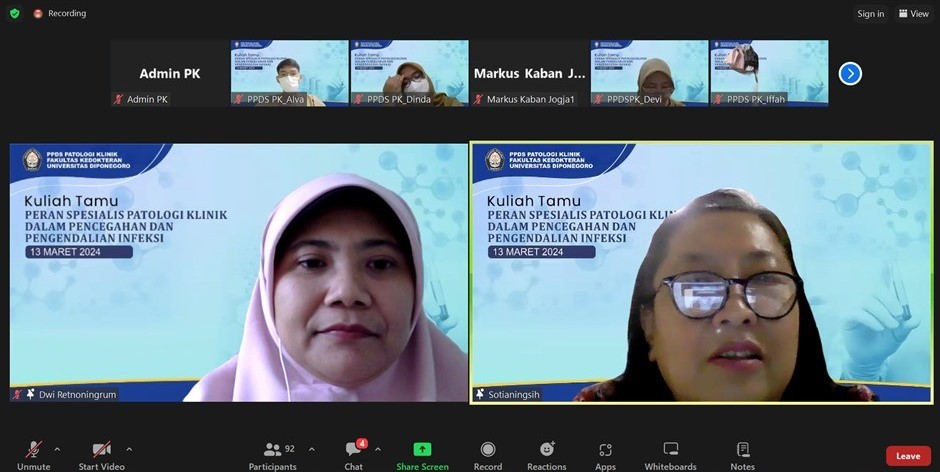Open the Chat panel

click(354, 450)
